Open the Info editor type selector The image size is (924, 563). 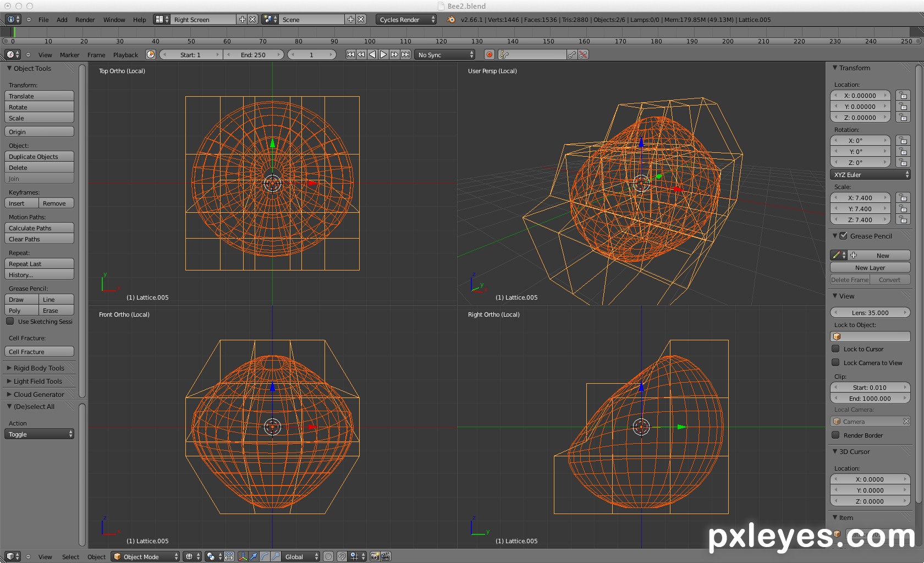click(13, 19)
